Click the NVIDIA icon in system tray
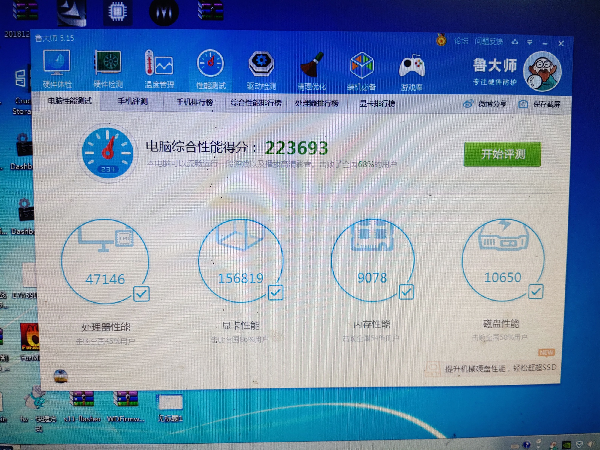Screen dimensions: 600x450 (x=566, y=445)
